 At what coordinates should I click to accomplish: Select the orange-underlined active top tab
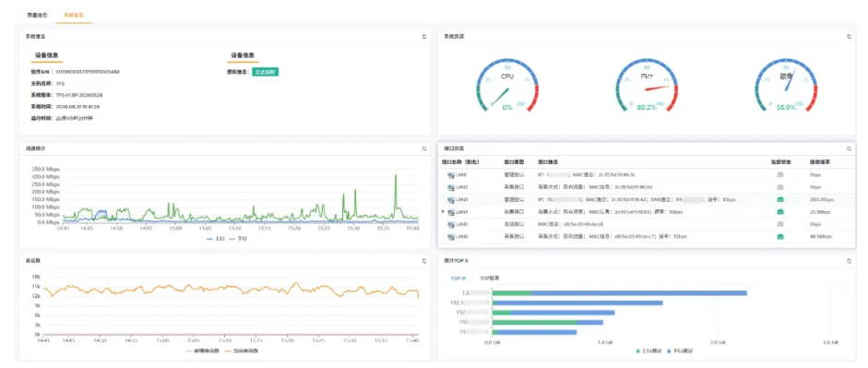pos(74,15)
